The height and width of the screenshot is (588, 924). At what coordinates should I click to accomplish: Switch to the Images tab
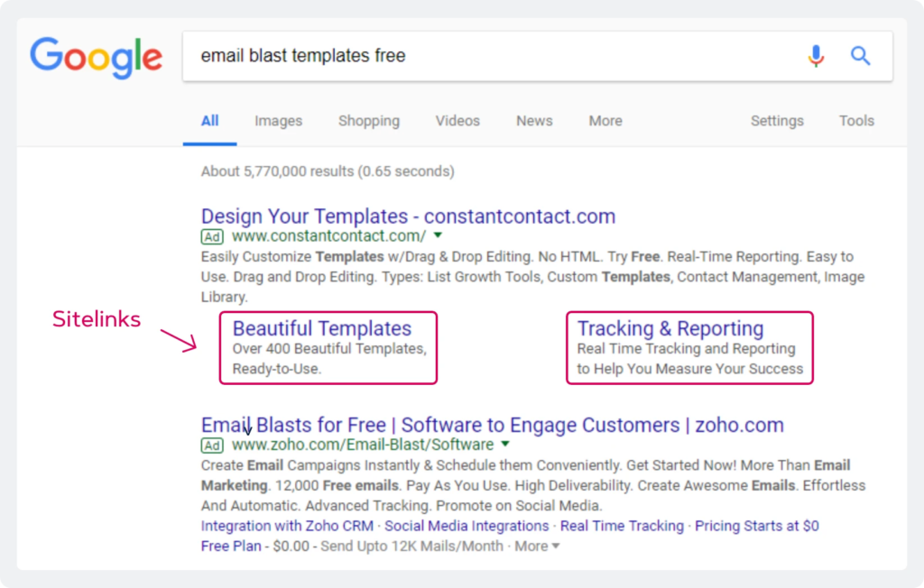coord(278,121)
